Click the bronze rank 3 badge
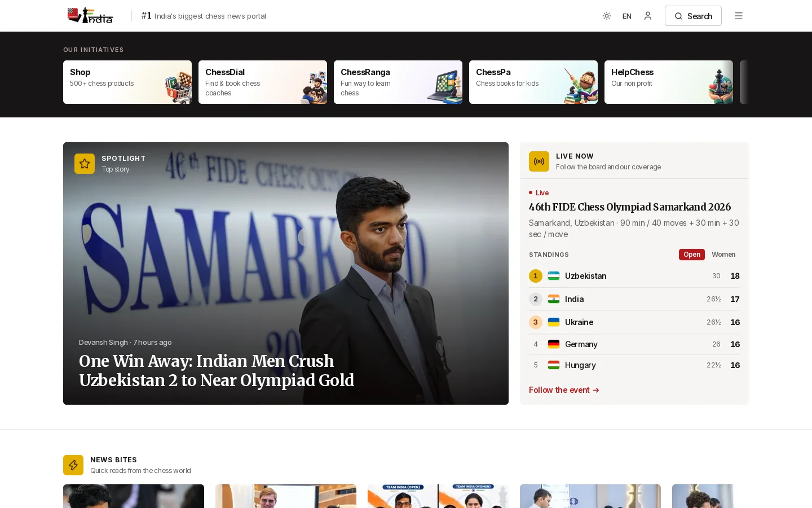812x508 pixels. point(536,322)
